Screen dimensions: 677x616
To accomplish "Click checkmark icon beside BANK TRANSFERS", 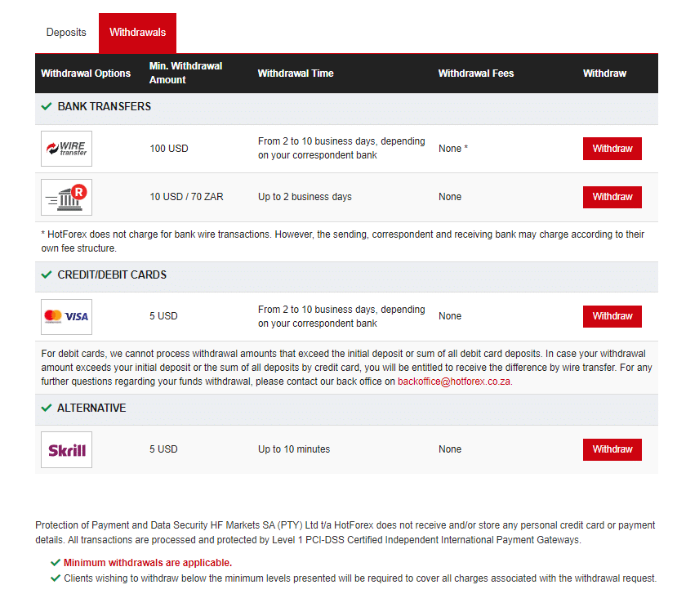I will coord(47,106).
